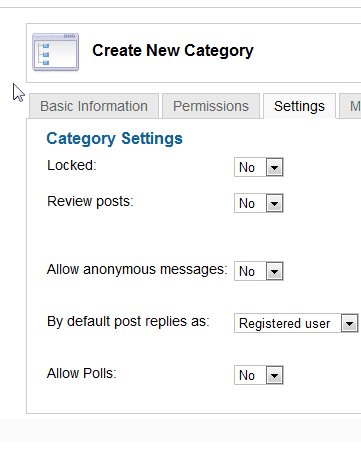Switch to the Basic Information tab
The image size is (361, 470).
[x=94, y=106]
